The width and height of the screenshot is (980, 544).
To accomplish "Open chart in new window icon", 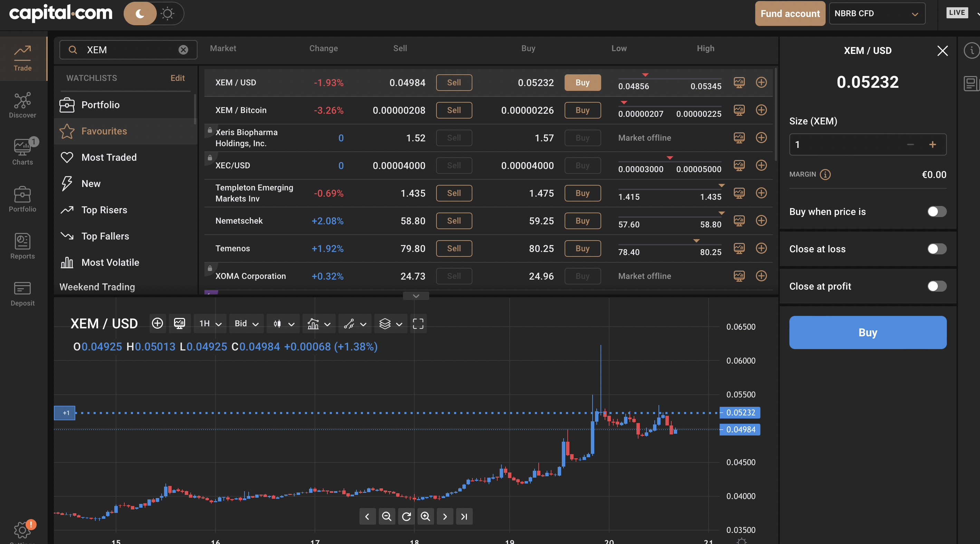I will click(x=180, y=323).
